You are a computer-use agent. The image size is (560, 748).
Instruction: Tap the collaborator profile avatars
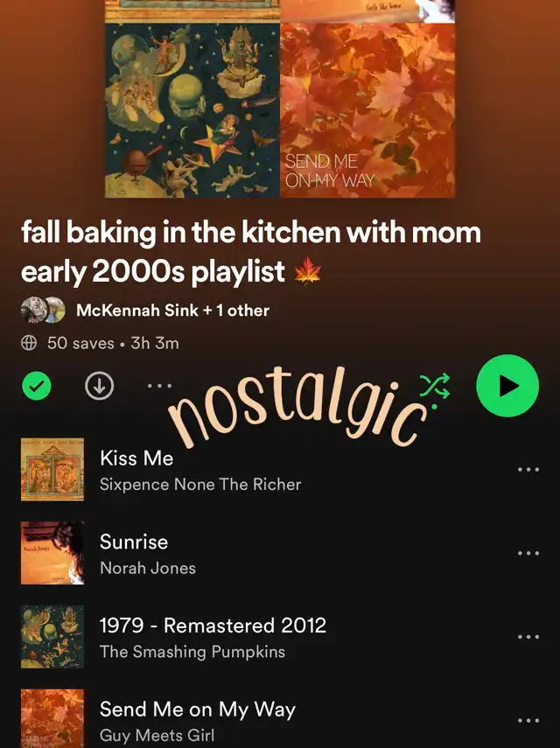coord(43,310)
